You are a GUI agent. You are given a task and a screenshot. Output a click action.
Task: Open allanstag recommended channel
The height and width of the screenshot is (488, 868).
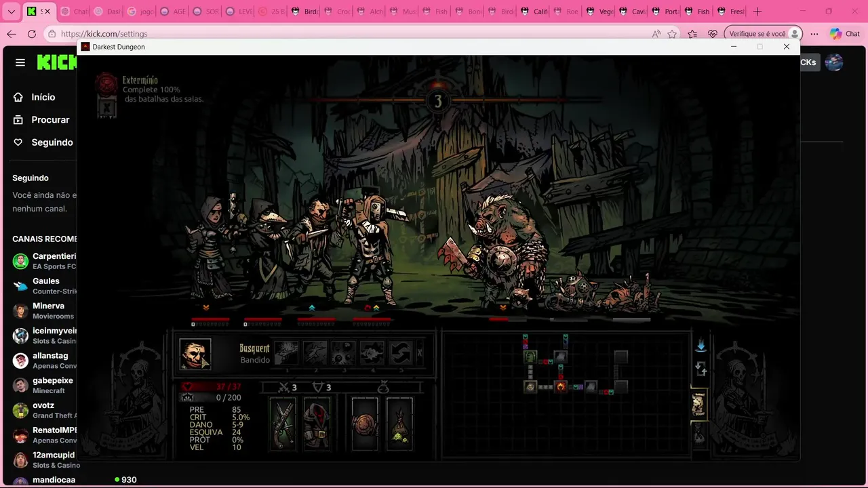pos(44,360)
